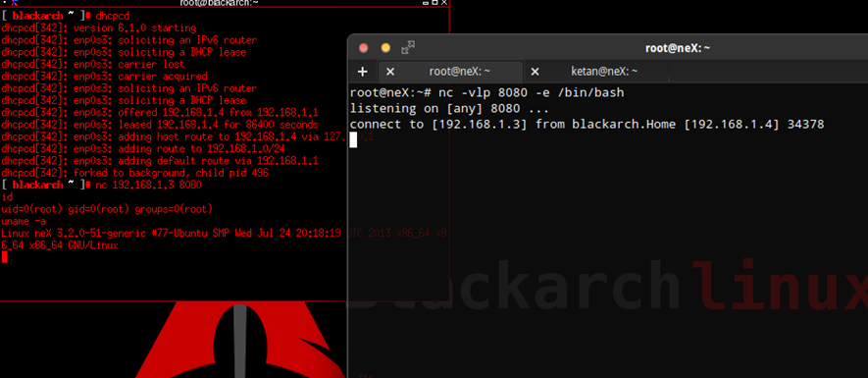The image size is (868, 378).
Task: Click the 'offered 192.168.1.4 from 192.168.1.1' line
Action: pyautogui.click(x=160, y=113)
